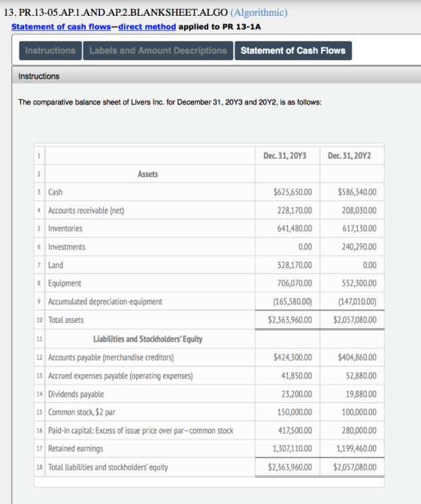Select the Inventories row label
Image resolution: width=421 pixels, height=504 pixels.
tap(65, 228)
